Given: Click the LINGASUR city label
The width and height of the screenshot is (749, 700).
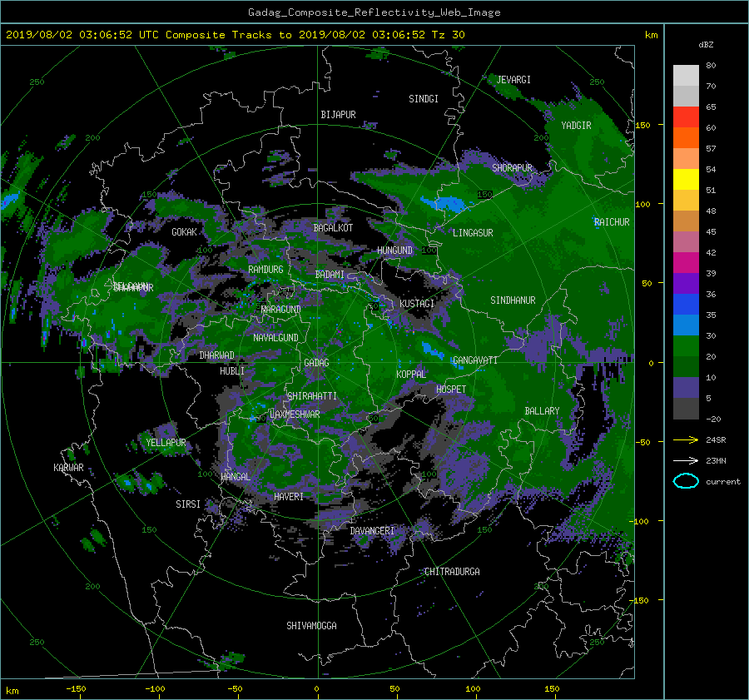Looking at the screenshot, I should tap(473, 233).
